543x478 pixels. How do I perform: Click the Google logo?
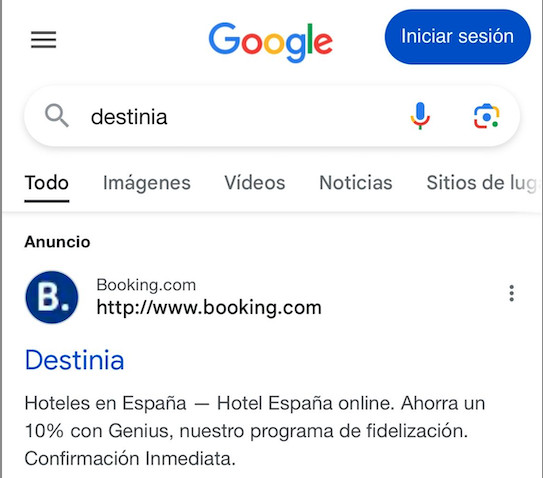pos(270,42)
